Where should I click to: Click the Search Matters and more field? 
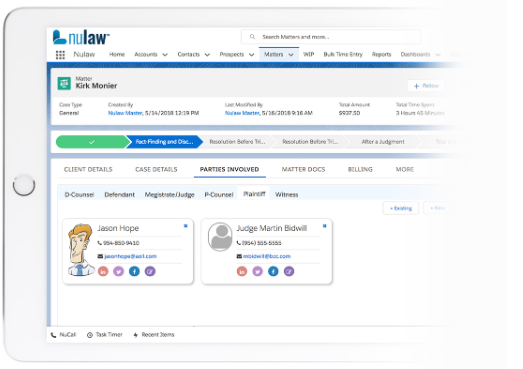tap(331, 37)
